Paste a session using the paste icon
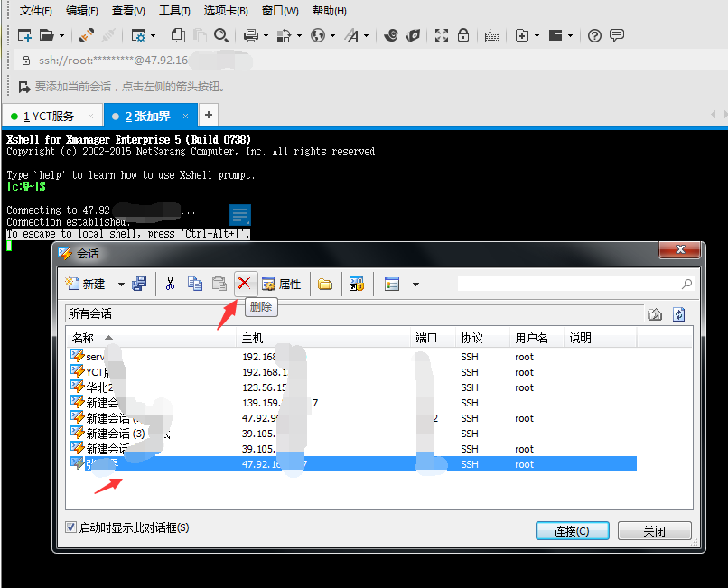The height and width of the screenshot is (588, 728). (x=220, y=284)
